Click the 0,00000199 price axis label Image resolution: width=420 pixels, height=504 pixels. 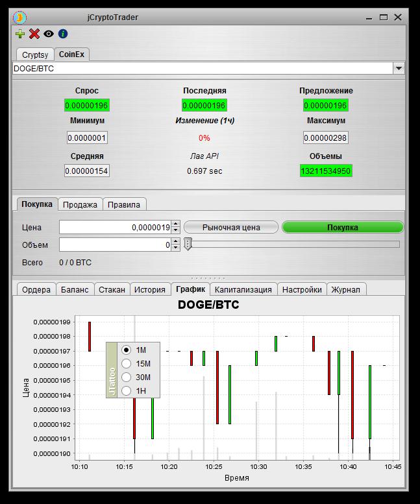coord(52,322)
